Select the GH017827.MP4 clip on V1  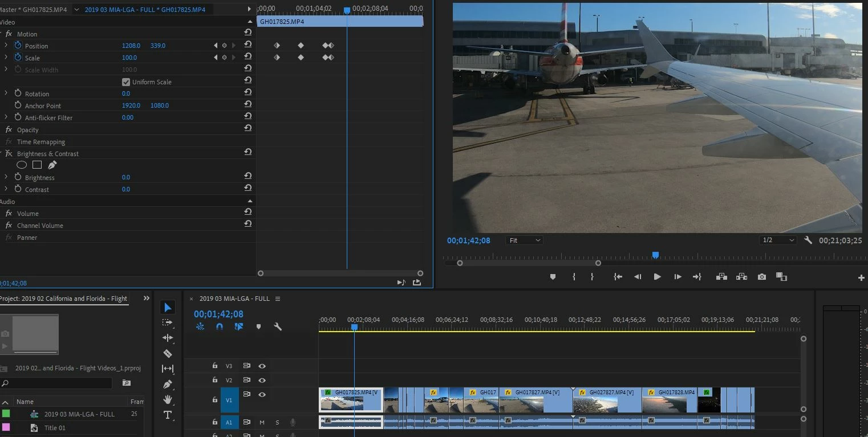(536, 400)
